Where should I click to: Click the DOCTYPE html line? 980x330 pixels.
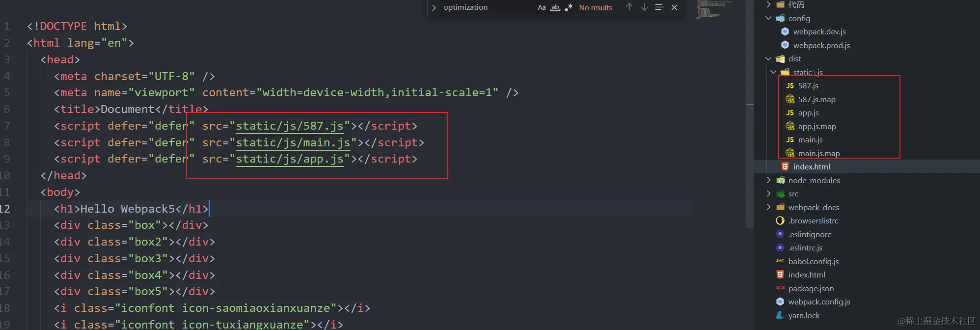(x=77, y=26)
